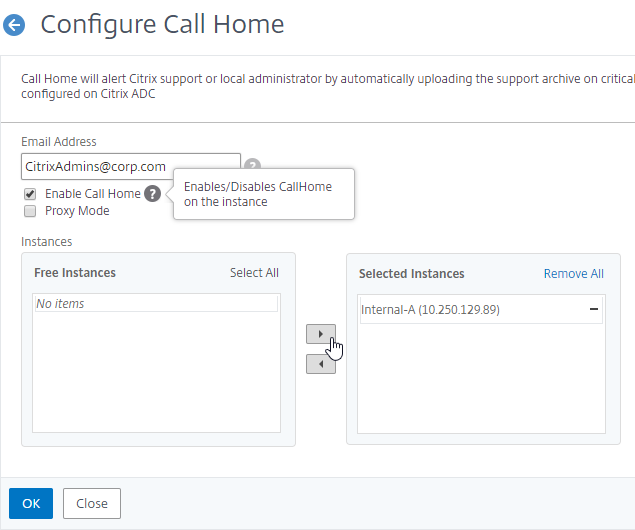Click Remove All in Selected Instances
The height and width of the screenshot is (530, 635).
coord(573,274)
